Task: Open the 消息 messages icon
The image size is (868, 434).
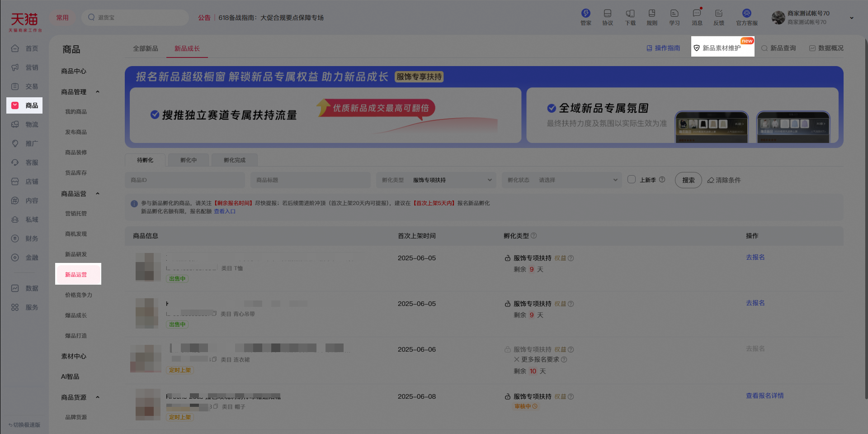Action: pos(697,14)
